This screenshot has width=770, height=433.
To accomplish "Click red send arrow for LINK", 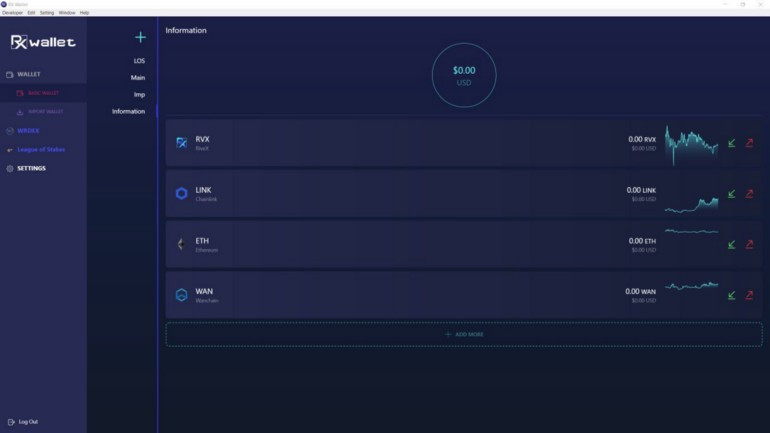I will [749, 194].
